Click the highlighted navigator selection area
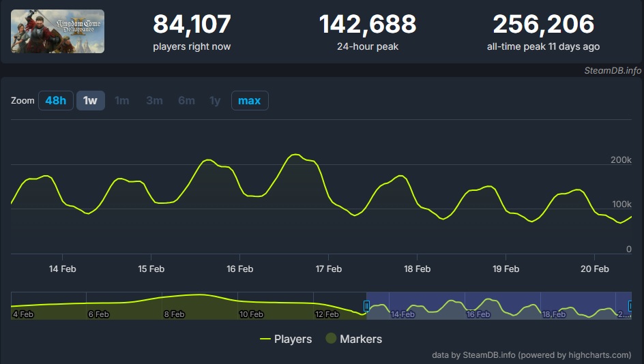Image resolution: width=644 pixels, height=364 pixels. (x=499, y=306)
